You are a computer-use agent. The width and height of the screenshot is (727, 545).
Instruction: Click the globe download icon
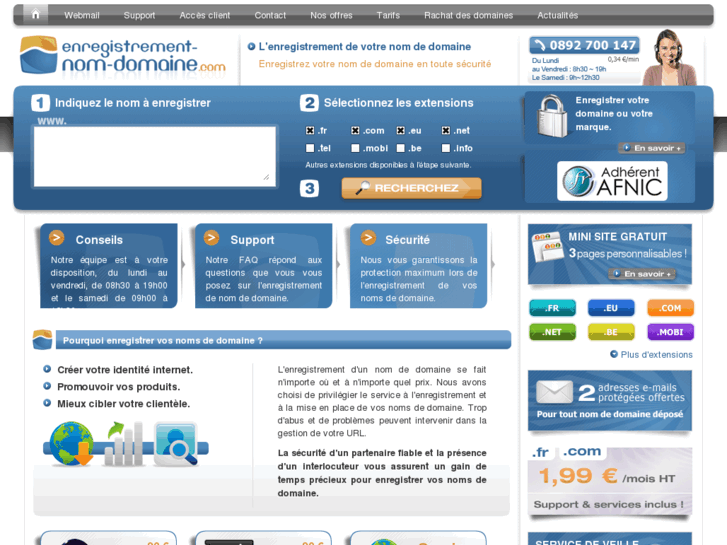point(72,443)
